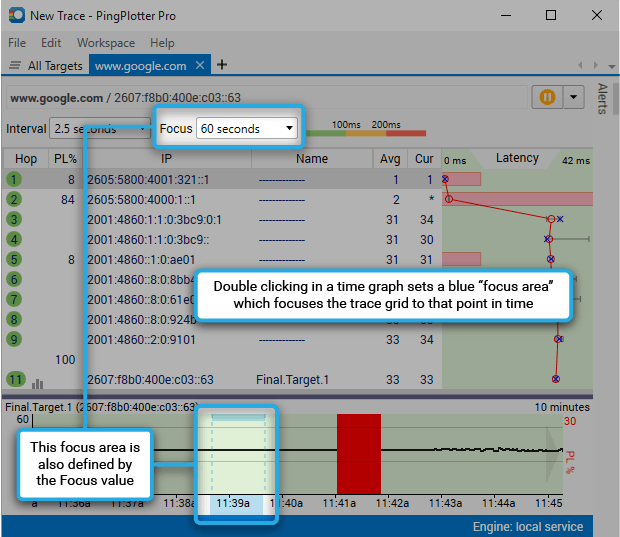Toggle the hop 11 green circle
The image size is (620, 537).
(x=14, y=380)
